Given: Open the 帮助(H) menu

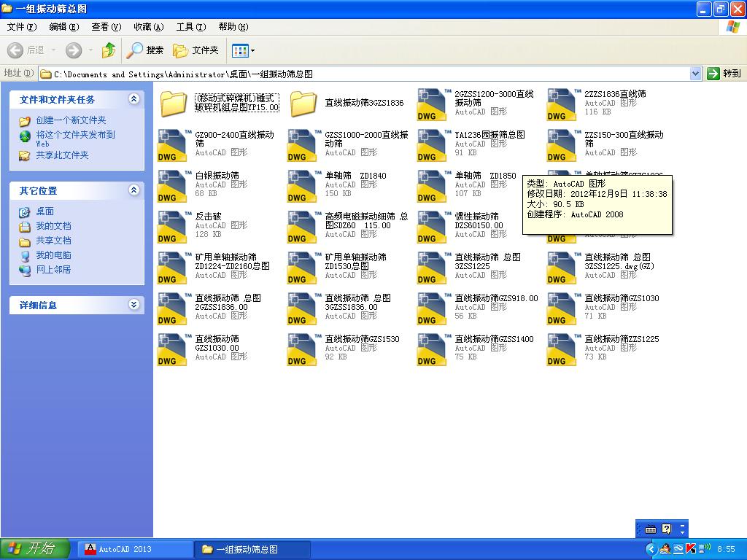Looking at the screenshot, I should pos(233,27).
